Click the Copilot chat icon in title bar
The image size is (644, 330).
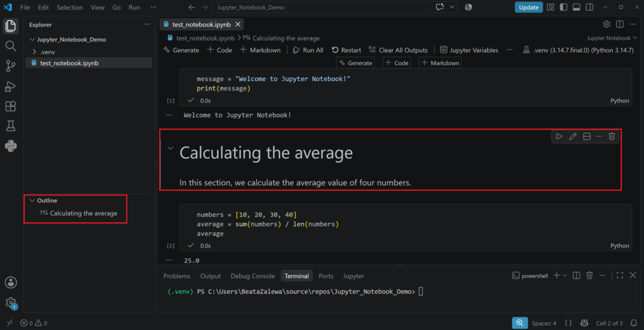(440, 7)
